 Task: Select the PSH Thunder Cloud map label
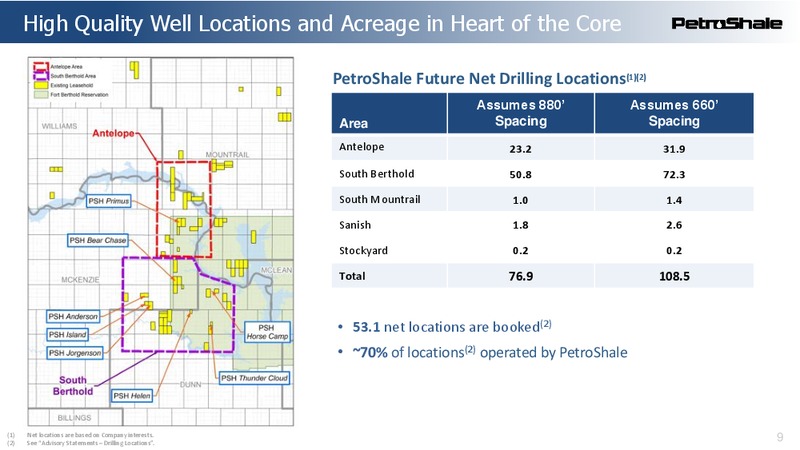pos(254,378)
